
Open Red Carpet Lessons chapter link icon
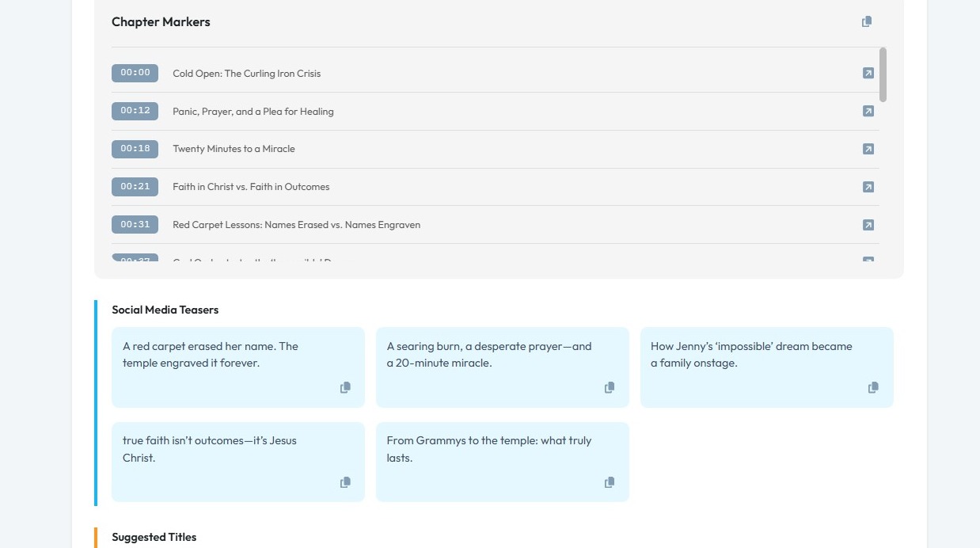pos(868,225)
